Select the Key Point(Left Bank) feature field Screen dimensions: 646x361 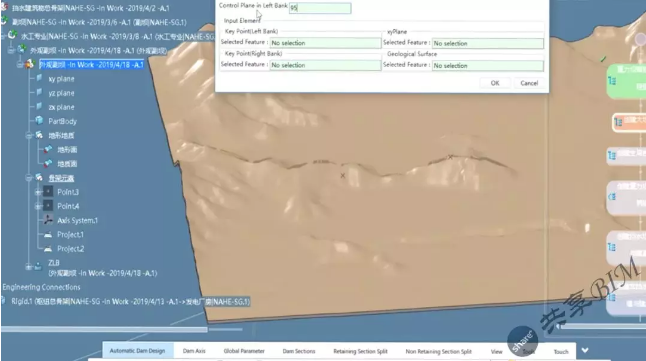point(325,42)
